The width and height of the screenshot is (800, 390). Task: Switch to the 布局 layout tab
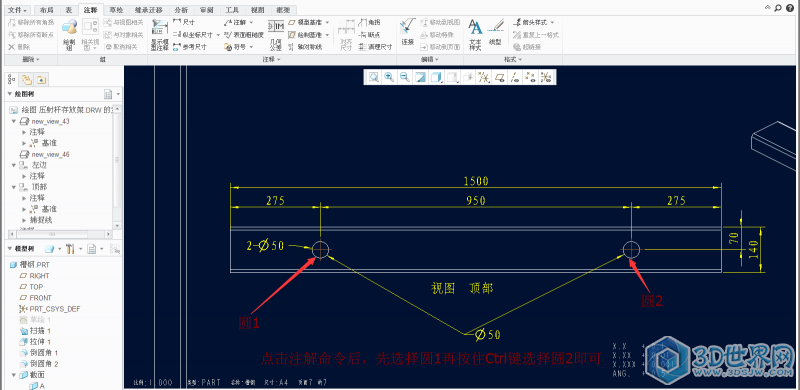point(46,10)
